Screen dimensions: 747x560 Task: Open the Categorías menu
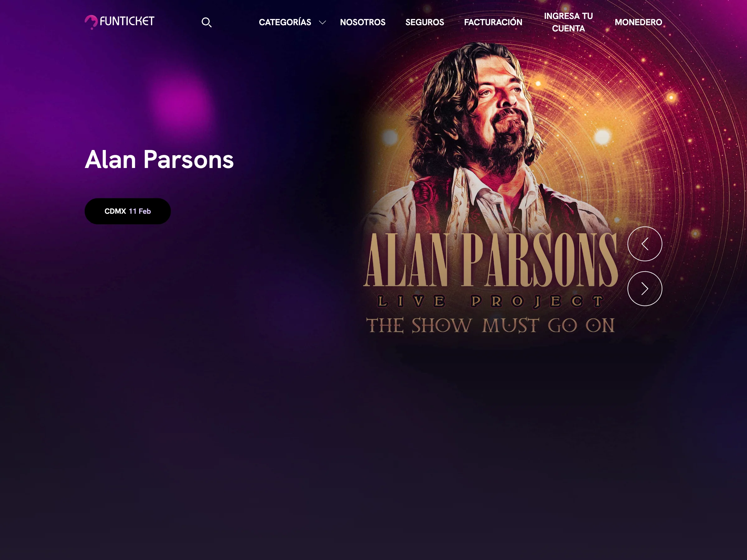click(x=285, y=22)
